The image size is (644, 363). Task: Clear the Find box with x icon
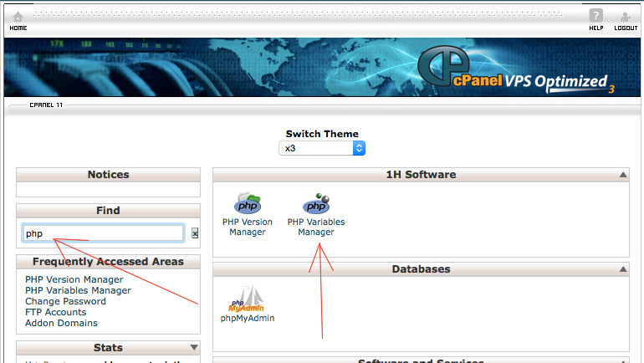(x=195, y=233)
